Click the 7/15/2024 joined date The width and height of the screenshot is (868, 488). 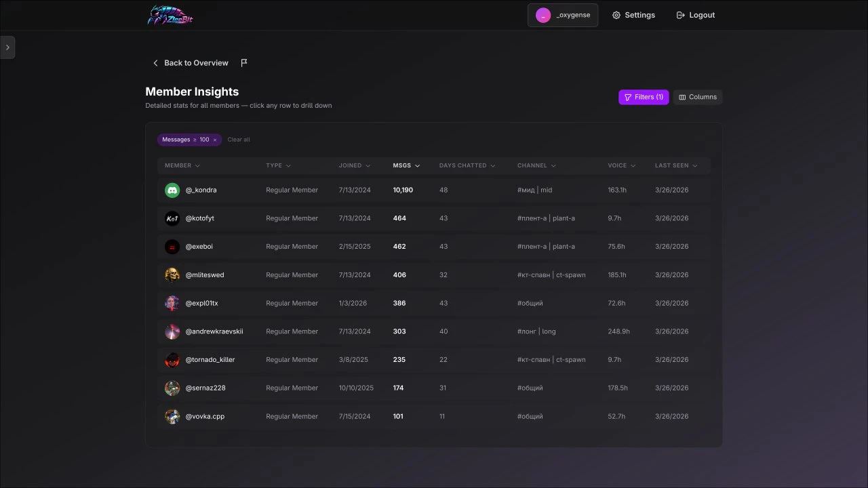(x=355, y=416)
